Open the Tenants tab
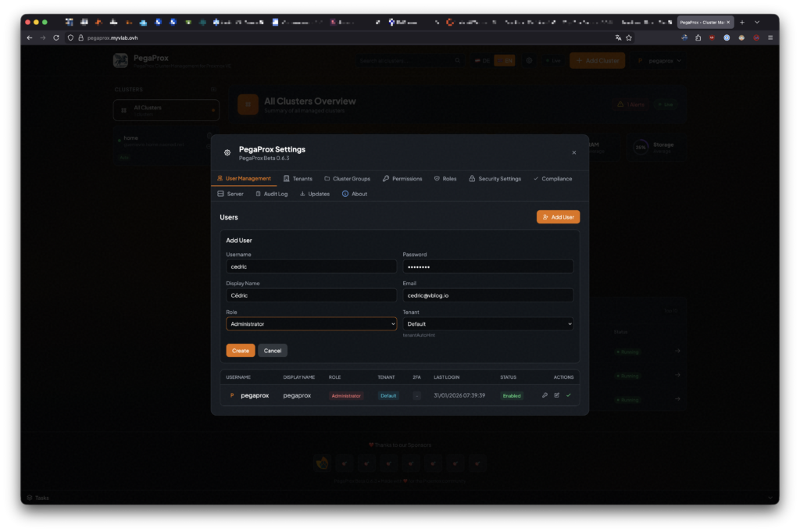 (298, 179)
